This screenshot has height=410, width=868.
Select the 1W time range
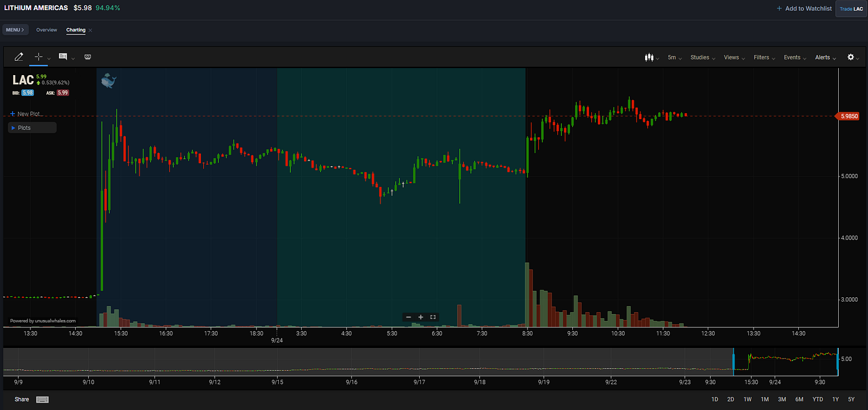(748, 399)
